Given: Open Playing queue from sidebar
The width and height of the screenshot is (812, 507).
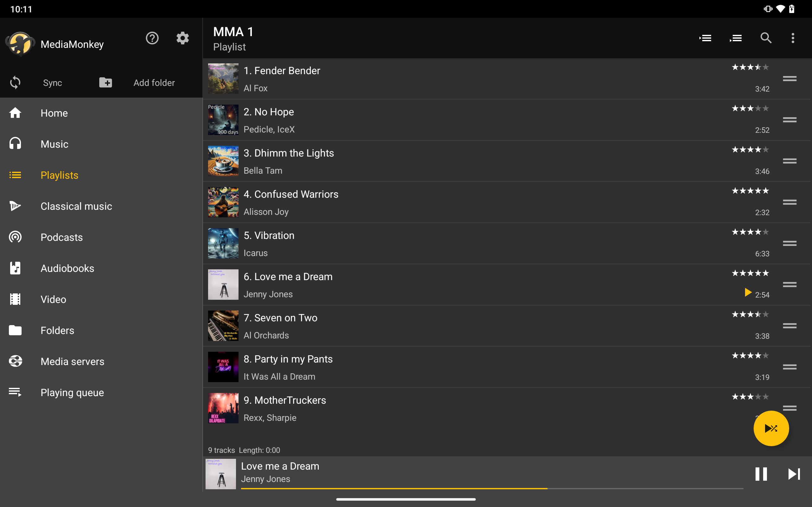Looking at the screenshot, I should 72,392.
